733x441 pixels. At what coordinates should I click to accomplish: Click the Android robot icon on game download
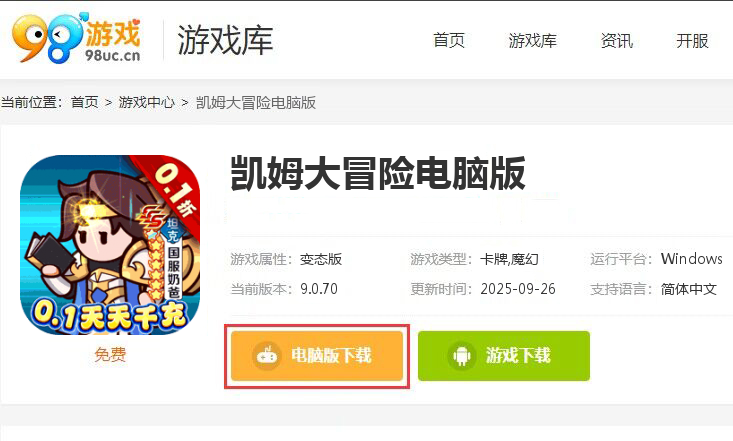(x=462, y=356)
